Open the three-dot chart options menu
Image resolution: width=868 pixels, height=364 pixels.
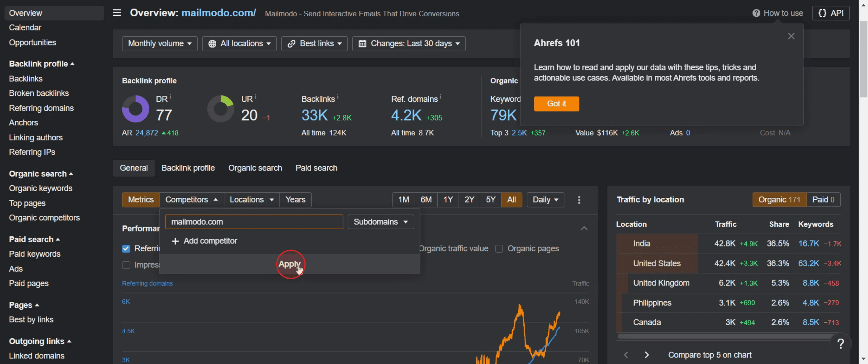click(x=579, y=200)
